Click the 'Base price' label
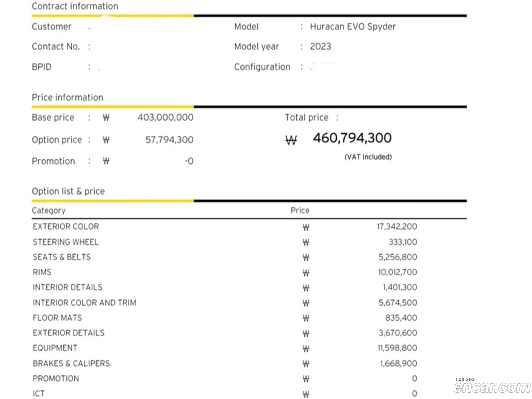This screenshot has width=532, height=399. click(53, 117)
